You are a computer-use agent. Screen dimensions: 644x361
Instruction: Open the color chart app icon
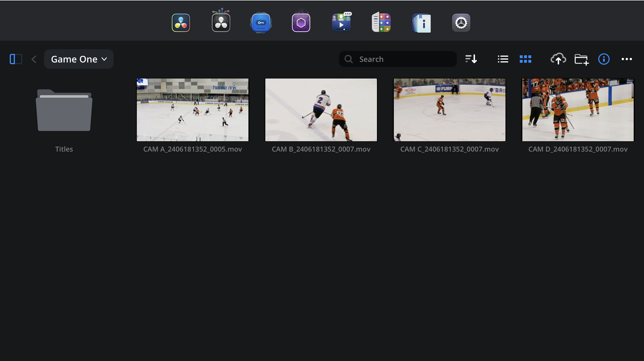click(381, 22)
